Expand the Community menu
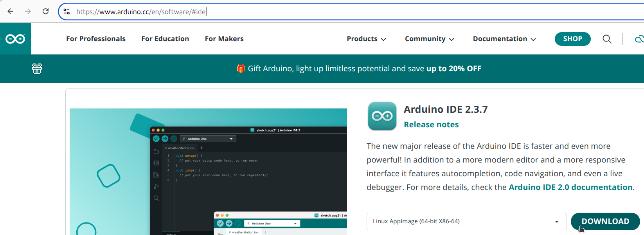644x235 pixels. pos(429,39)
